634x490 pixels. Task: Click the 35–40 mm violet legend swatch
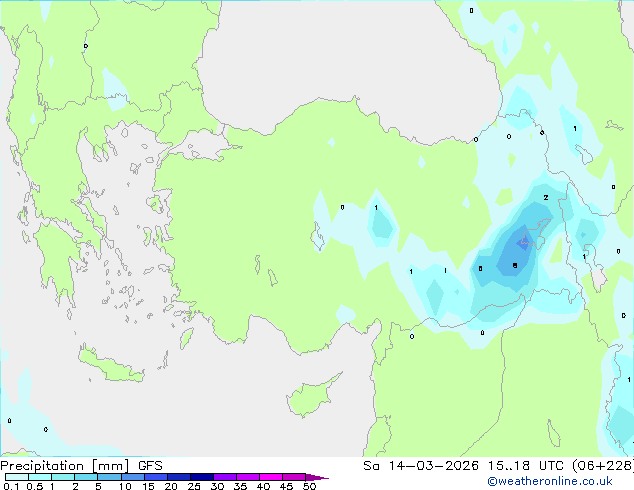click(247, 477)
